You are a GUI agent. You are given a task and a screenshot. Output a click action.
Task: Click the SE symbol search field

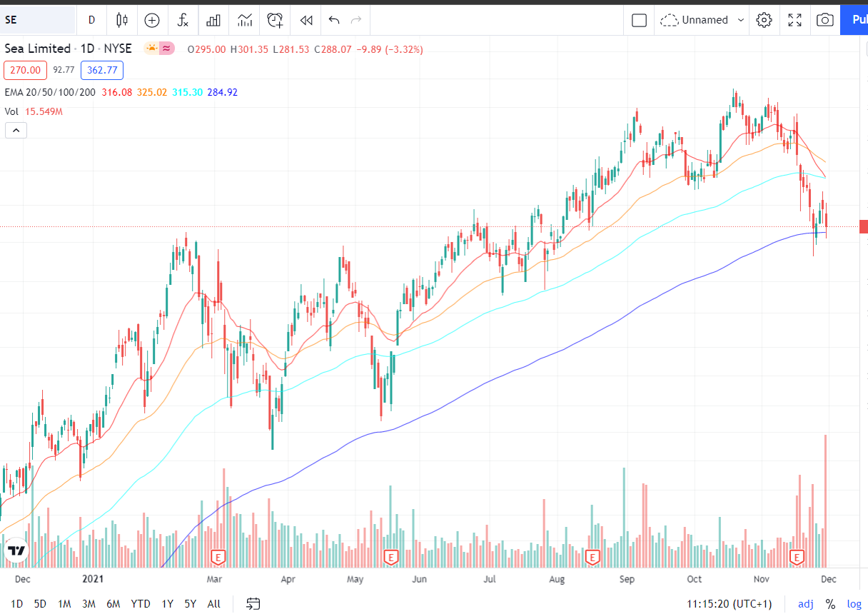tap(38, 20)
